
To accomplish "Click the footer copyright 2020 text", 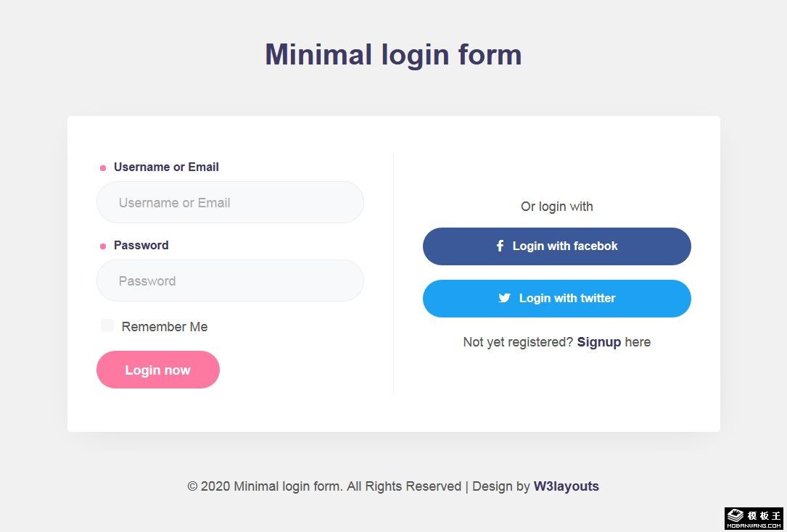I will (x=324, y=486).
